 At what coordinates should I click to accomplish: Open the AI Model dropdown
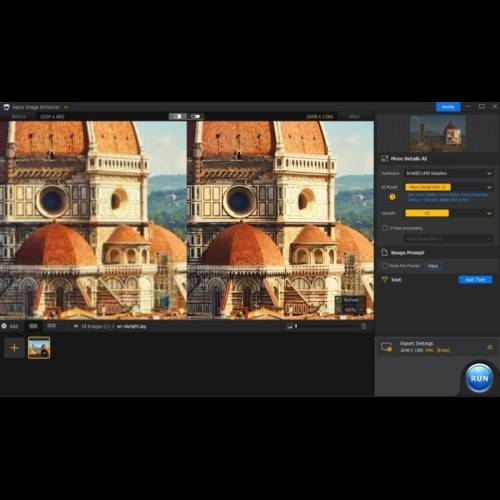(449, 187)
